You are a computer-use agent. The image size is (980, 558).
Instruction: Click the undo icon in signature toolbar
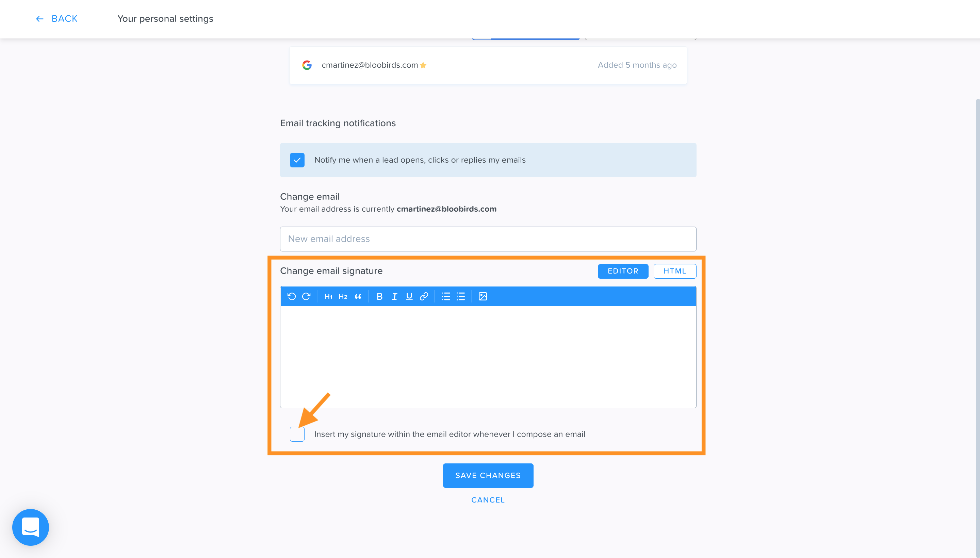(291, 296)
